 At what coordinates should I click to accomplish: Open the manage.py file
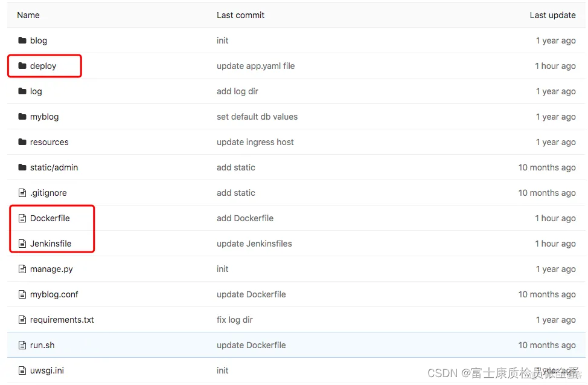click(50, 269)
